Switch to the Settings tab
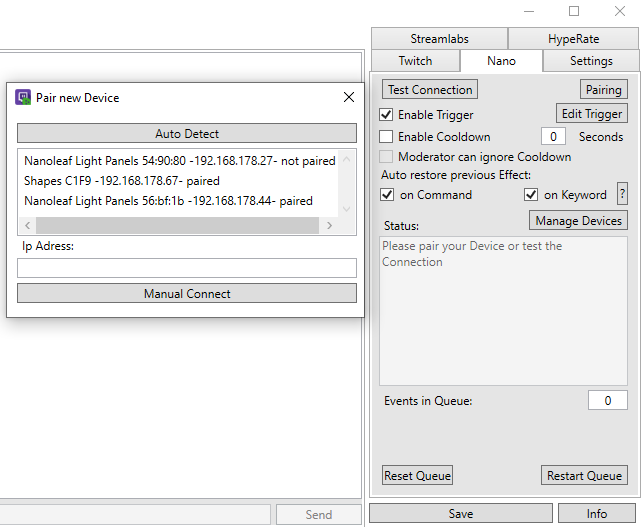Screen dimensions: 642x527 [591, 61]
